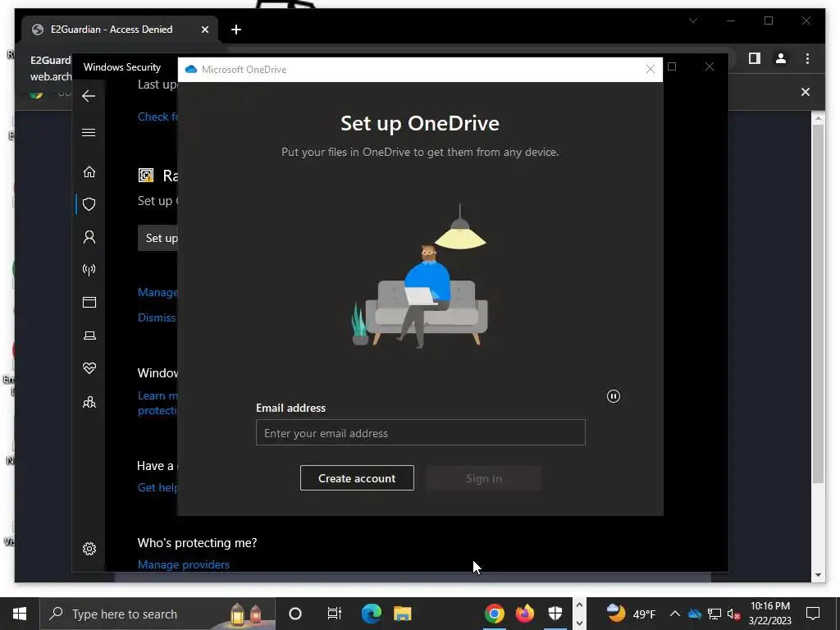840x630 pixels.
Task: Open network status tray icon
Action: tap(714, 614)
